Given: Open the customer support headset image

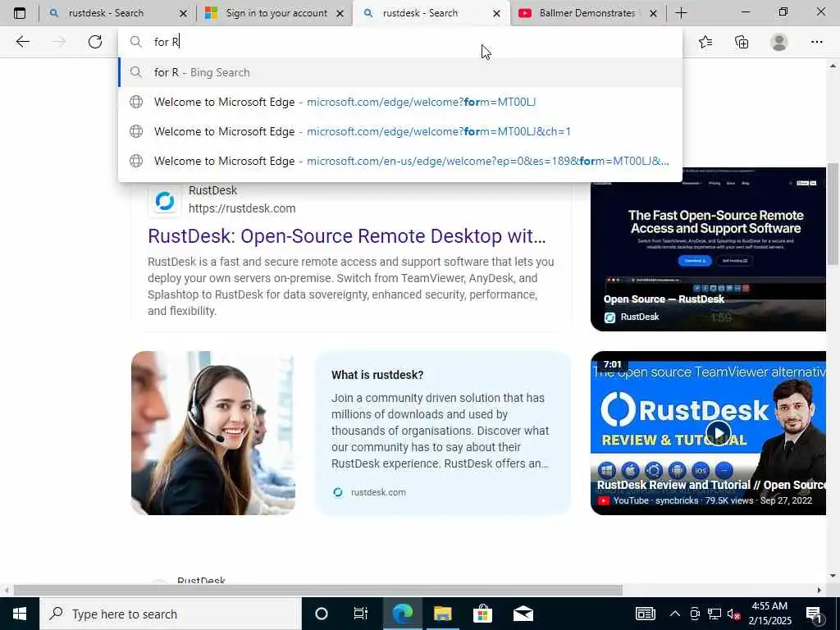Looking at the screenshot, I should 213,433.
